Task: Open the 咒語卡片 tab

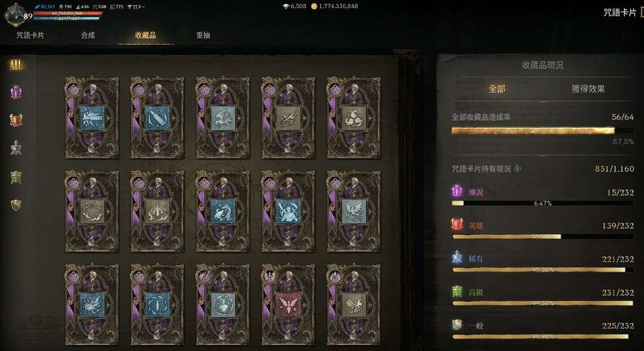Action: click(30, 35)
